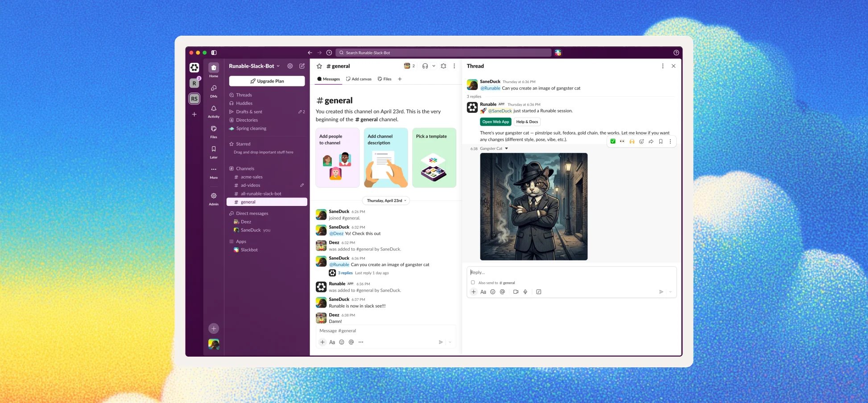Toggle the sidebar panel icon in title bar

pos(214,53)
